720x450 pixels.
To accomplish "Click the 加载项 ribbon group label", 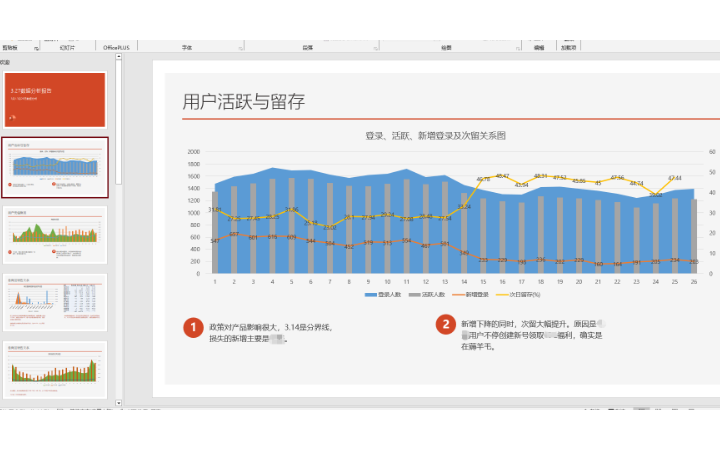I will coord(568,48).
